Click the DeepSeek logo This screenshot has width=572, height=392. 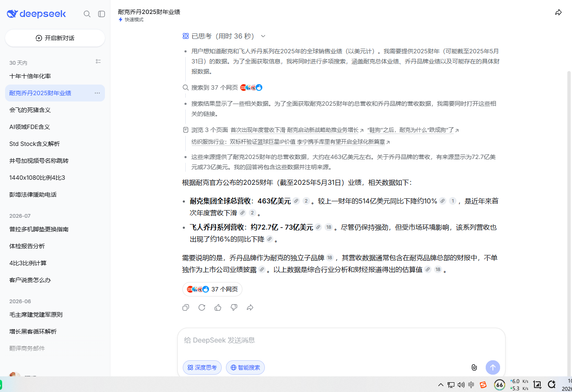click(36, 14)
